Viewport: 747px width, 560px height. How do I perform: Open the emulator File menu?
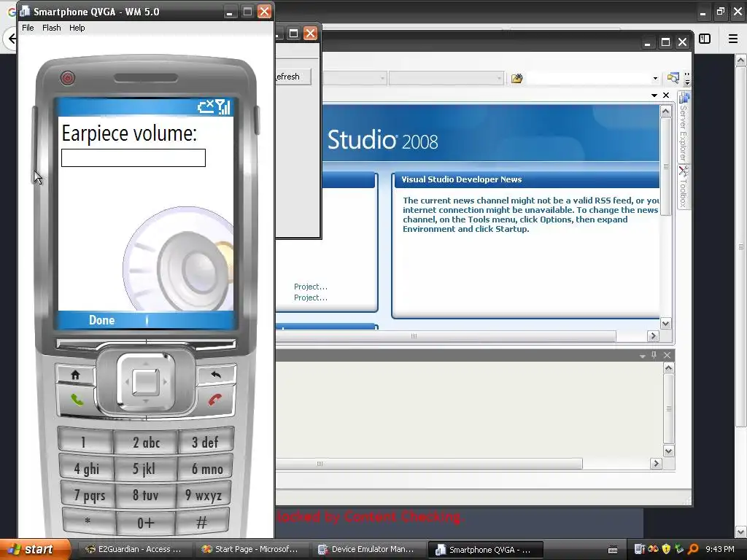click(x=28, y=28)
